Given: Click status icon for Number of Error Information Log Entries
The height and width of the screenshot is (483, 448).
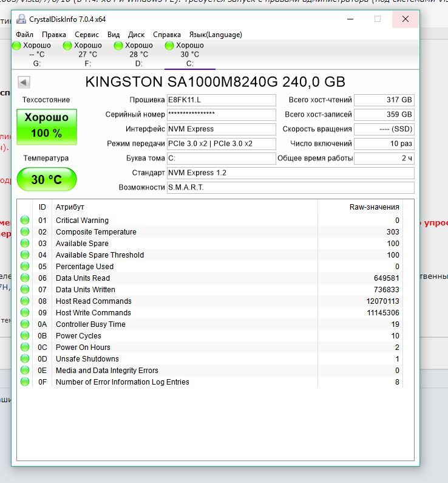Looking at the screenshot, I should click(25, 382).
